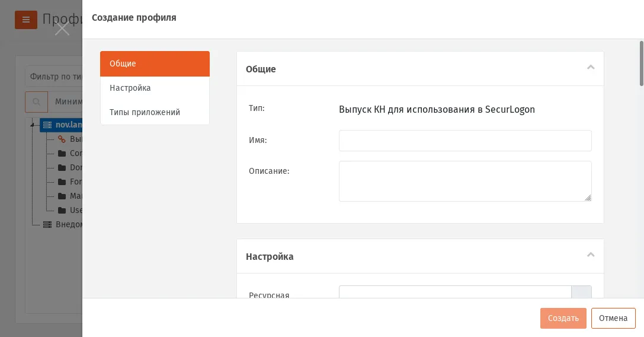Image resolution: width=644 pixels, height=337 pixels.
Task: Close the profile creation panel with X
Action: [x=62, y=29]
